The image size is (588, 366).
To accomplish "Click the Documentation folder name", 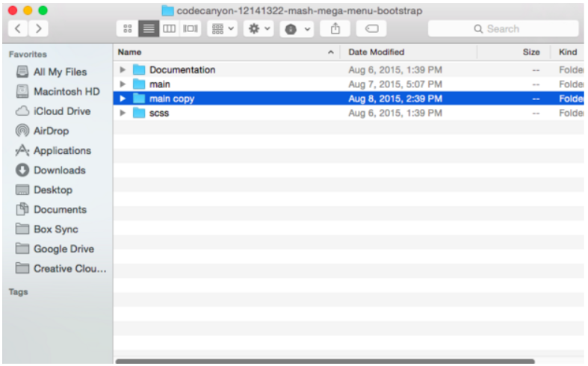I will (x=182, y=69).
